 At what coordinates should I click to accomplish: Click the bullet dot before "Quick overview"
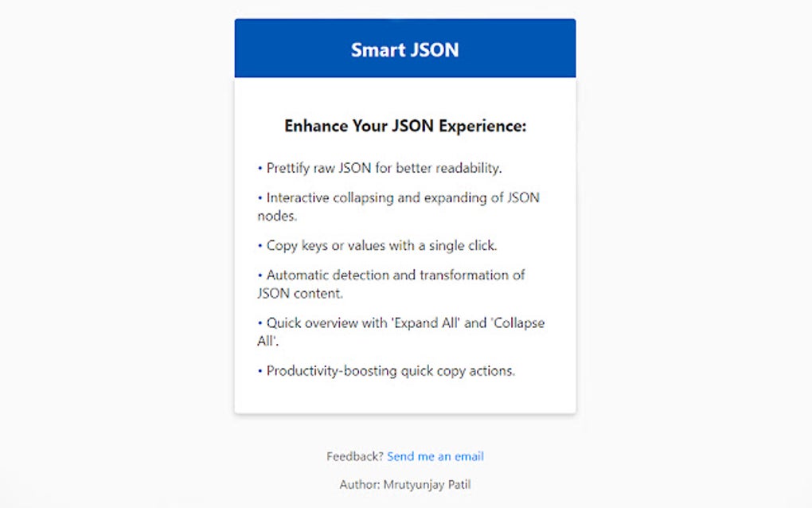(x=260, y=323)
